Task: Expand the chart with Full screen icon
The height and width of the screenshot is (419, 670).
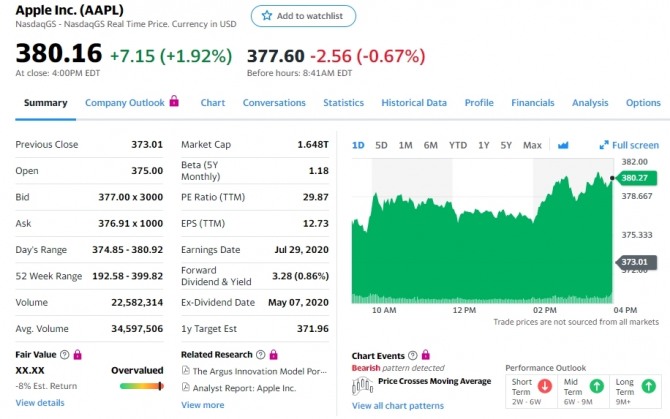Action: coord(604,145)
